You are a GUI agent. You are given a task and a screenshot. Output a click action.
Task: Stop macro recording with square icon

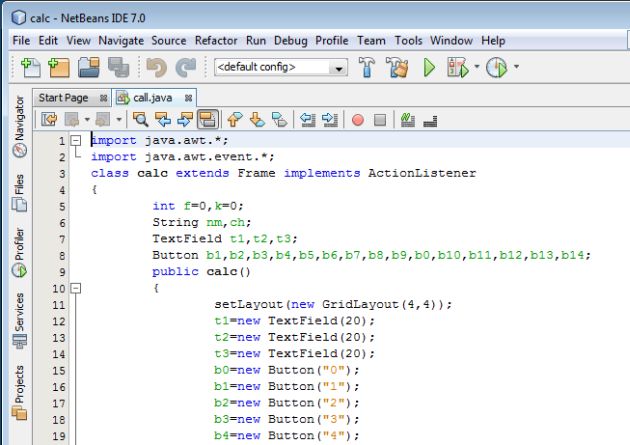pyautogui.click(x=380, y=120)
